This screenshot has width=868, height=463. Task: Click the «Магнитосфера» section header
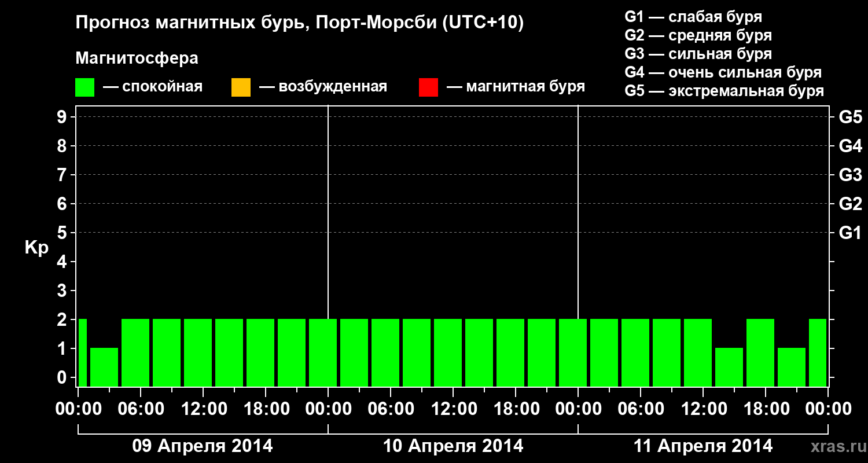click(137, 58)
